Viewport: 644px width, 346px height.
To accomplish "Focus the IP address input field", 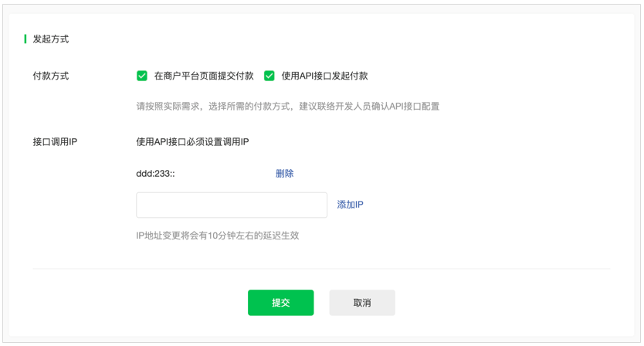I will pos(232,205).
